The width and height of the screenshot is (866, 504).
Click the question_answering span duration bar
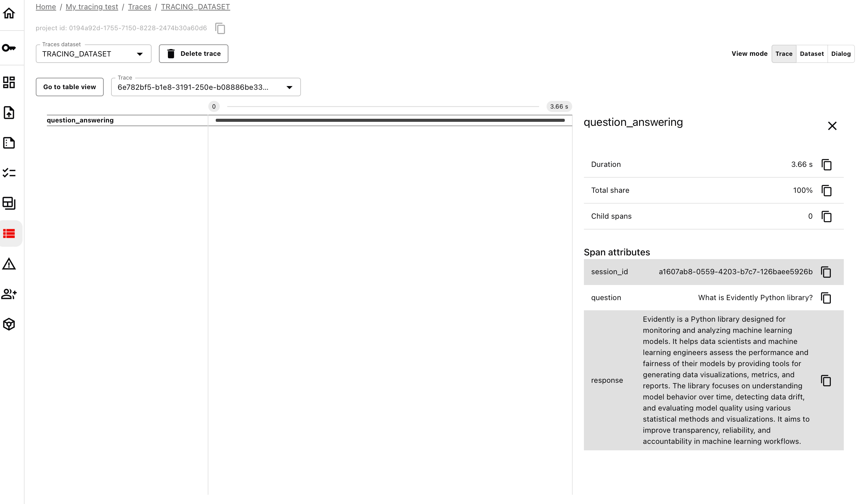coord(390,120)
